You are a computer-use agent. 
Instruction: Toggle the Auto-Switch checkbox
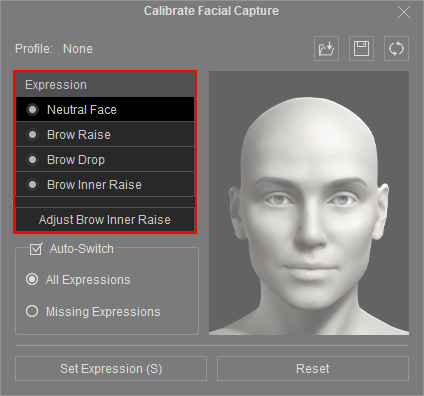pyautogui.click(x=36, y=249)
